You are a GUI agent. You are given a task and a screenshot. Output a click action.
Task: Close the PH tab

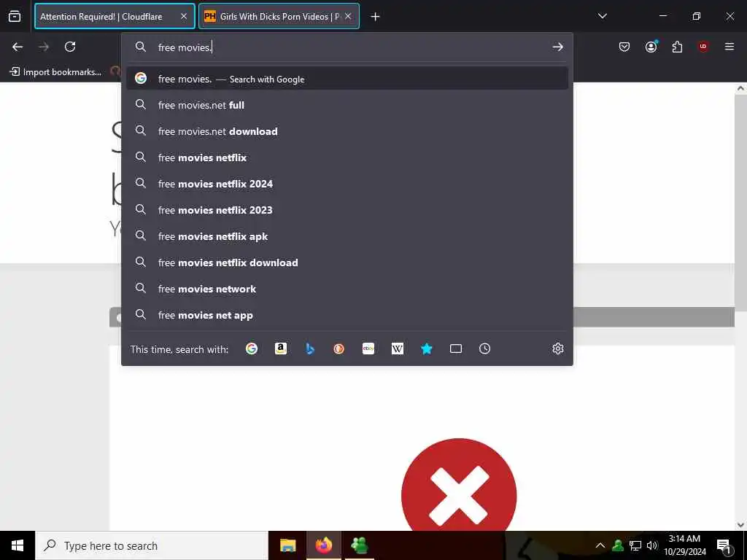348,16
